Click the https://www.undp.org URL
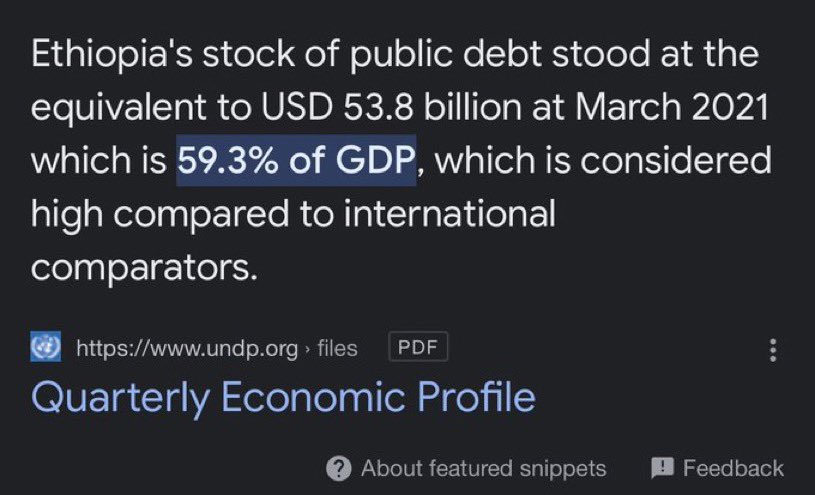This screenshot has width=815, height=495. [187, 348]
